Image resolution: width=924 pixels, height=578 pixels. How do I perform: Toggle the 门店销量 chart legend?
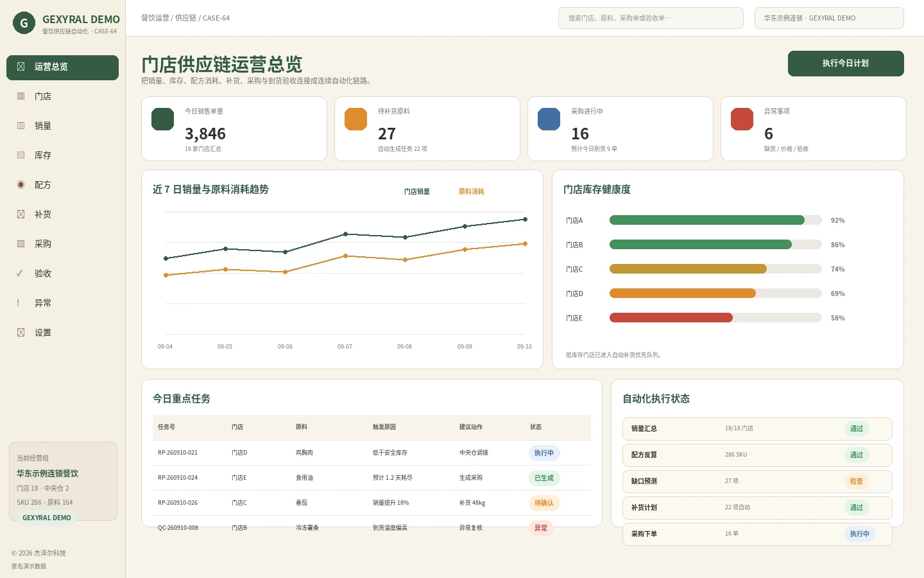coord(417,191)
